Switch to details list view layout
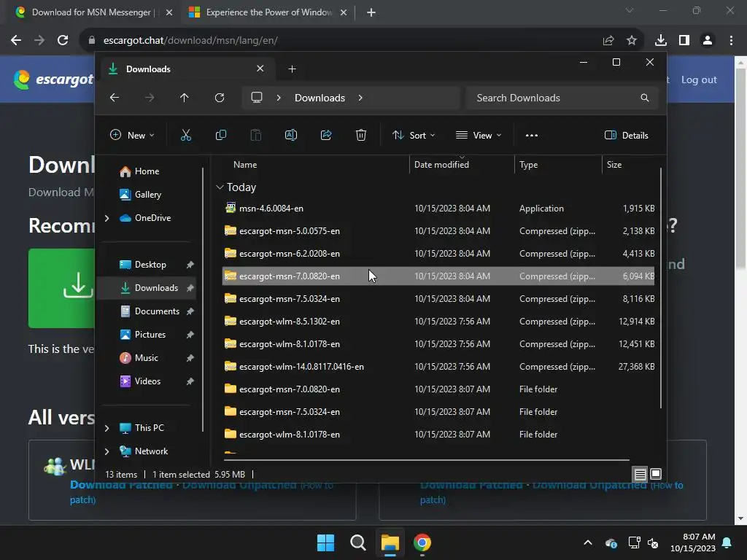 640,474
